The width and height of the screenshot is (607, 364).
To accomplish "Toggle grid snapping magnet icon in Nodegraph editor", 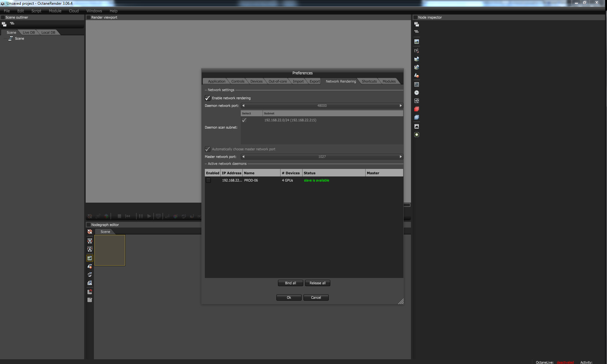I will pyautogui.click(x=90, y=292).
